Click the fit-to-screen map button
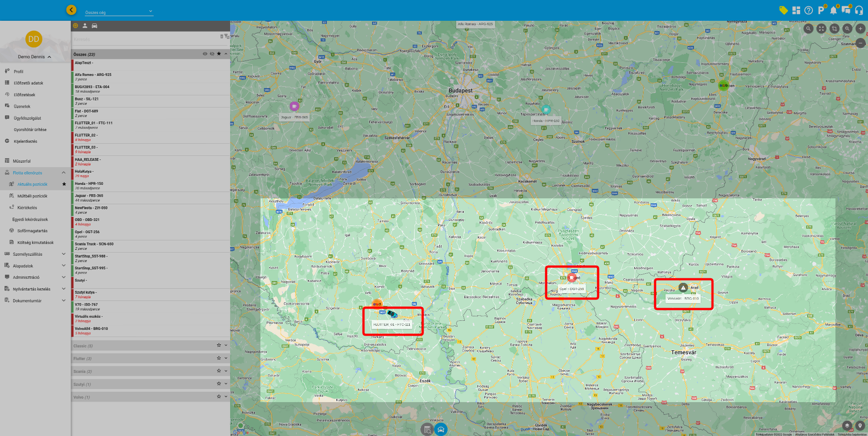Screen dimensions: 868x436 pos(821,28)
